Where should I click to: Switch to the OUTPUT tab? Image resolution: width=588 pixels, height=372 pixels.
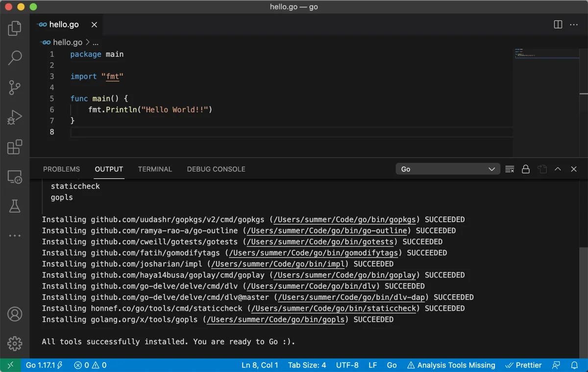[109, 169]
